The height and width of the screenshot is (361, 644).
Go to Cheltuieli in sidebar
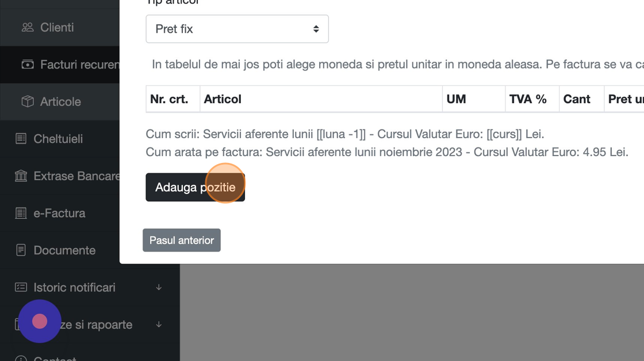[58, 139]
